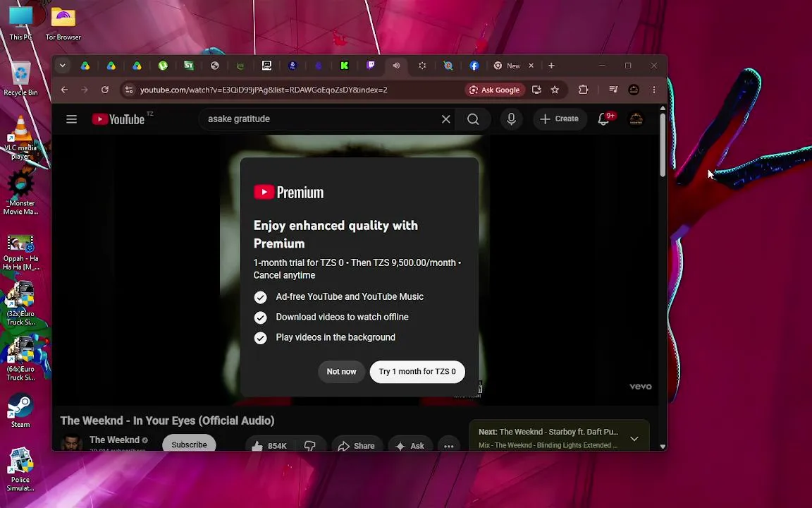View site information icon in address bar
The image size is (812, 508).
click(x=129, y=90)
